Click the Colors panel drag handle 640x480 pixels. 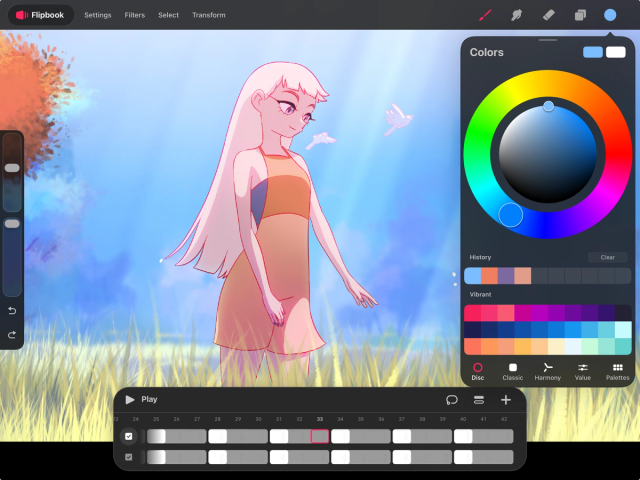(548, 40)
